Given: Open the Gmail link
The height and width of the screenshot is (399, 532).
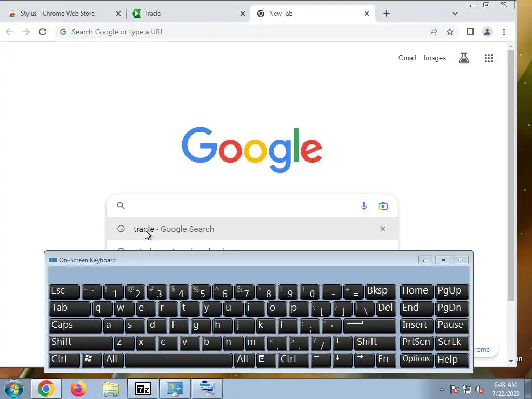Looking at the screenshot, I should [407, 58].
